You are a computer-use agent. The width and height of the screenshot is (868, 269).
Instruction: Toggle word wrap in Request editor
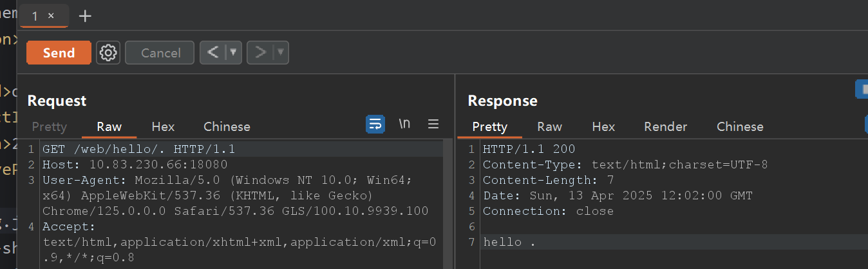tap(375, 124)
